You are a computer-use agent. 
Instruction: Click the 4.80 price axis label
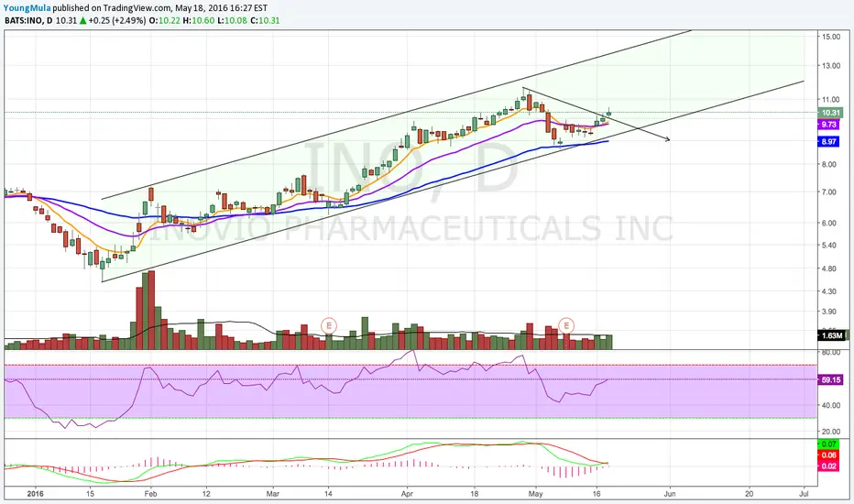click(x=829, y=268)
